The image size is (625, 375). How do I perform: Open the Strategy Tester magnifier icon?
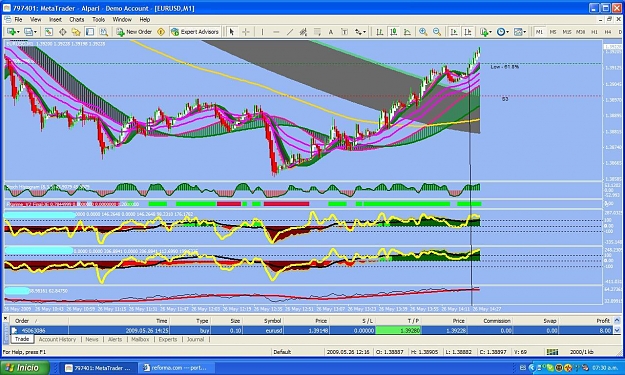click(104, 32)
